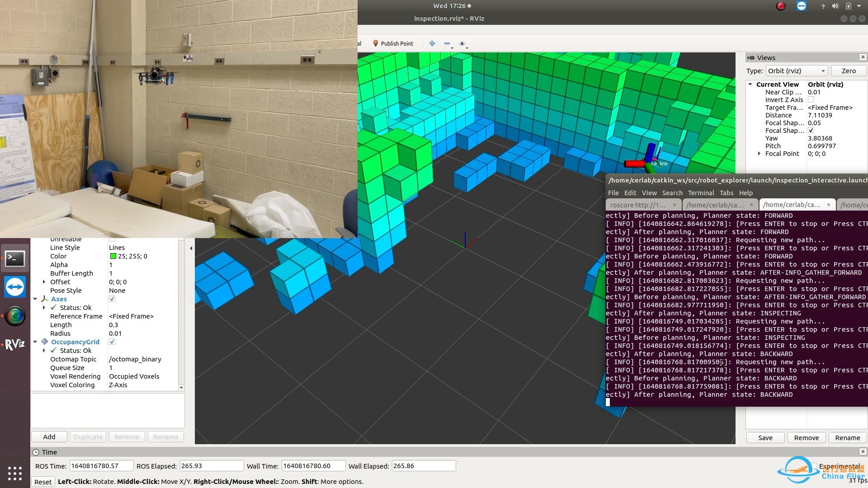Viewport: 868px width, 488px height.
Task: Click the interact/move tool icon
Action: pos(432,43)
